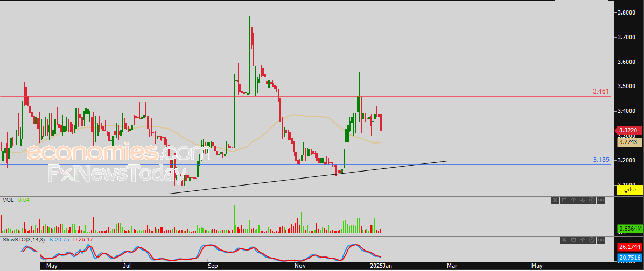
Task: Select the SlowSTO(3,14,3) indicator label
Action: click(24, 240)
